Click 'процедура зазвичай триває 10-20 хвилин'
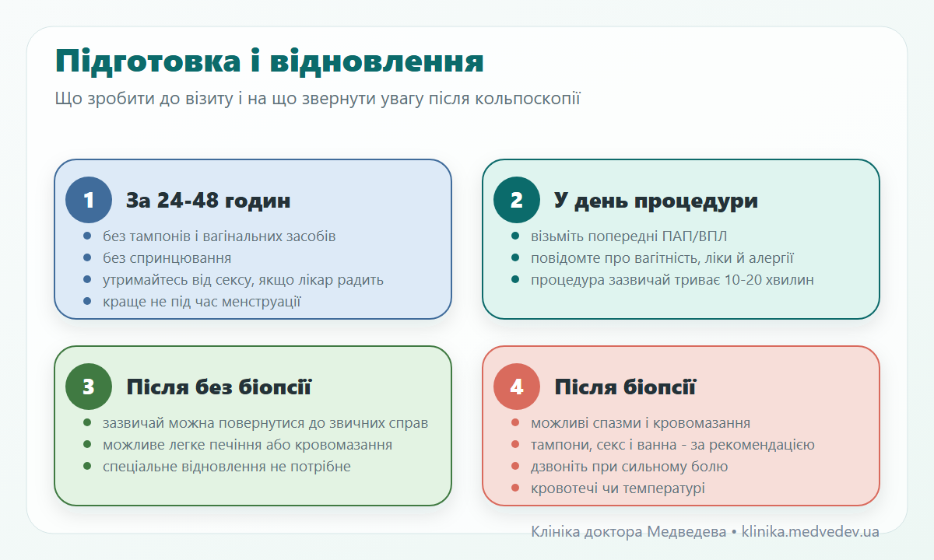Viewport: 934px width, 560px height. (x=672, y=280)
